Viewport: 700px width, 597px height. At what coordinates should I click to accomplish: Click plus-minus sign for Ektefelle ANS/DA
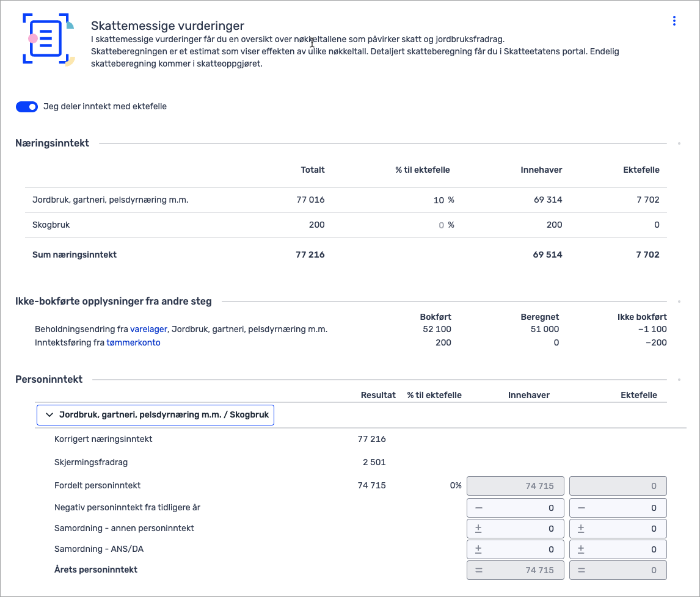coord(581,549)
